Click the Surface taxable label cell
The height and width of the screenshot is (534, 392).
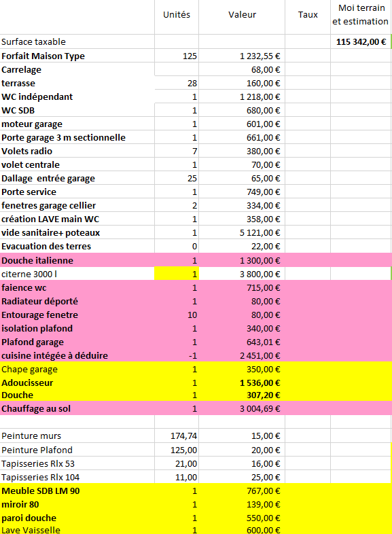click(x=77, y=41)
